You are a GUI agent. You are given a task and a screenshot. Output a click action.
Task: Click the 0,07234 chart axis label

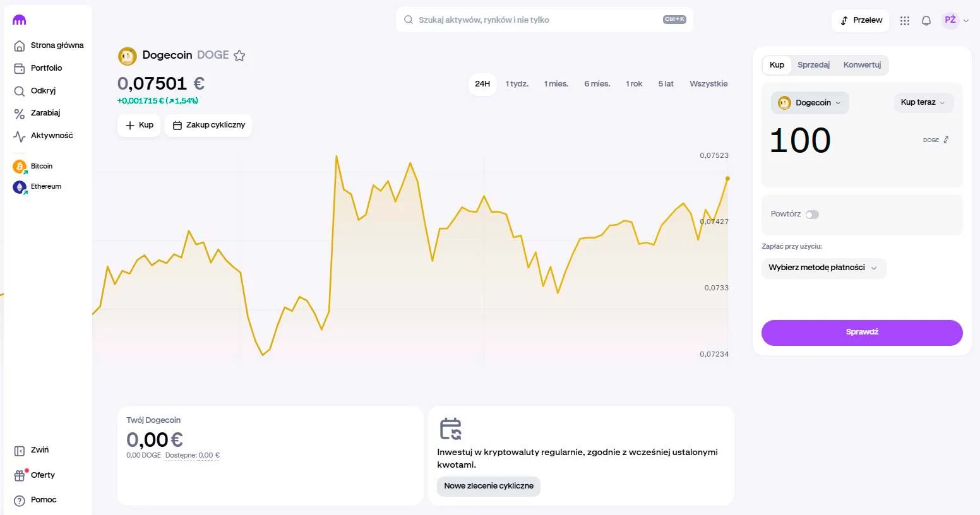[714, 354]
